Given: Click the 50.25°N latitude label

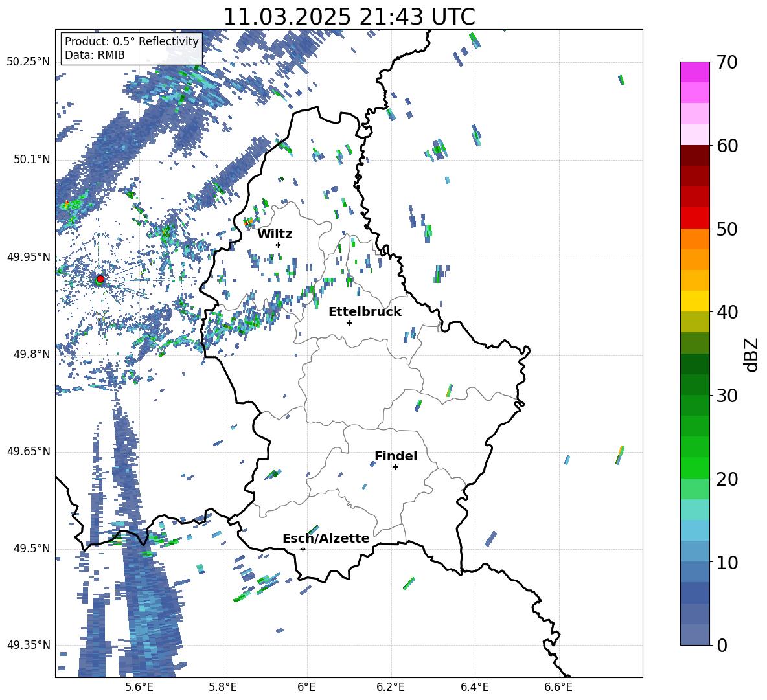Looking at the screenshot, I should tap(29, 62).
